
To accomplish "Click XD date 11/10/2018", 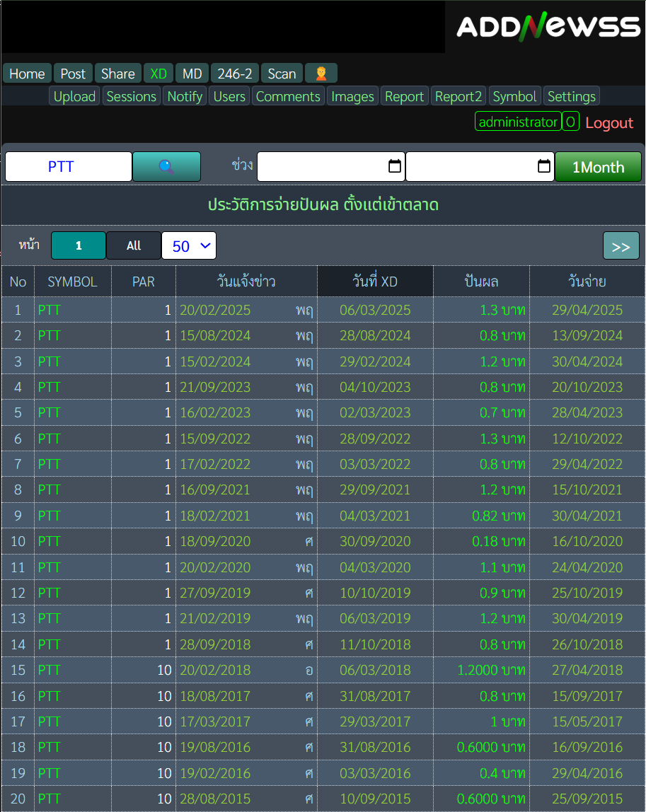I will (375, 644).
